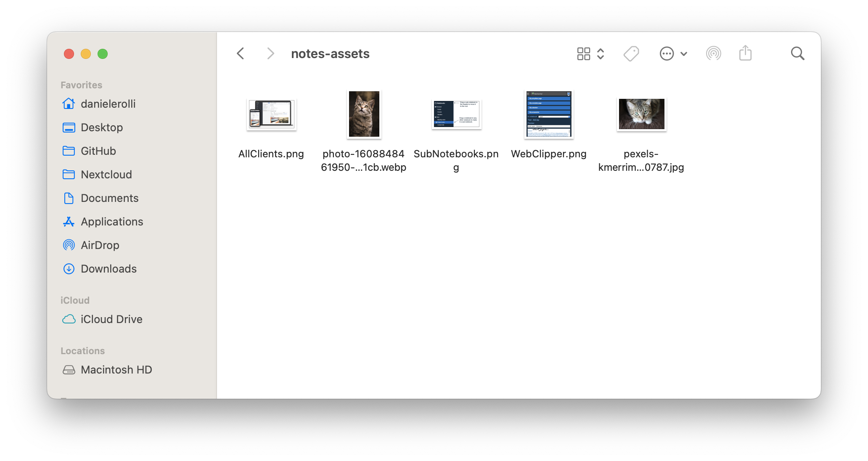Image resolution: width=868 pixels, height=461 pixels.
Task: Expand the Locations section in sidebar
Action: (x=82, y=350)
